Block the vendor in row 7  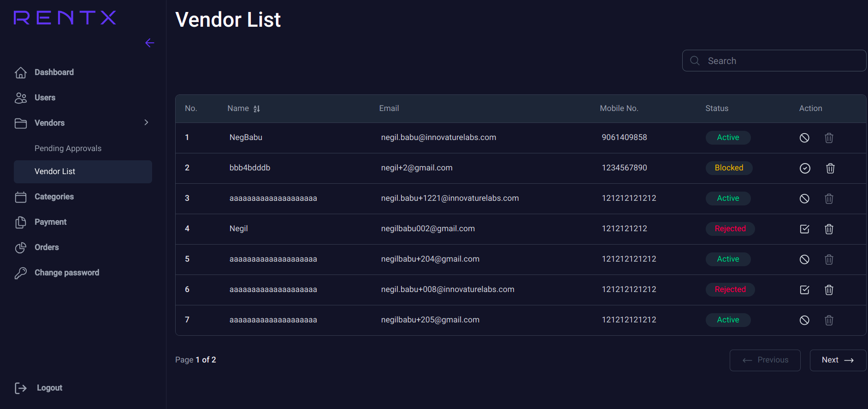(x=804, y=320)
